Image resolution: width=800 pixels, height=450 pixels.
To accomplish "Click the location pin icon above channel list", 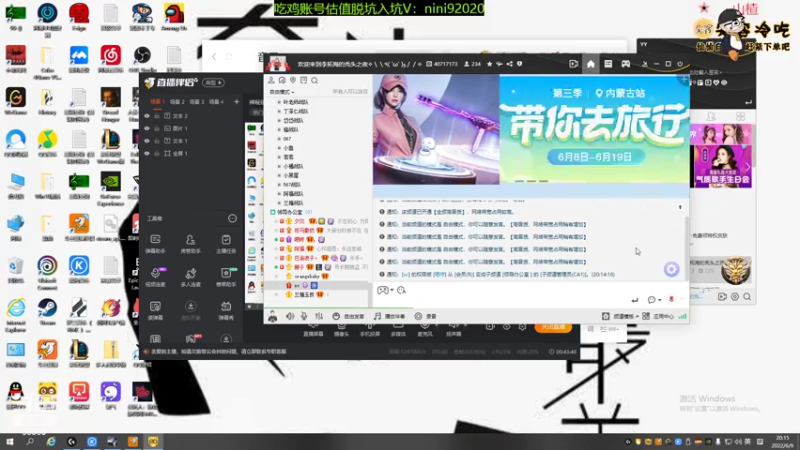I will coord(293,80).
